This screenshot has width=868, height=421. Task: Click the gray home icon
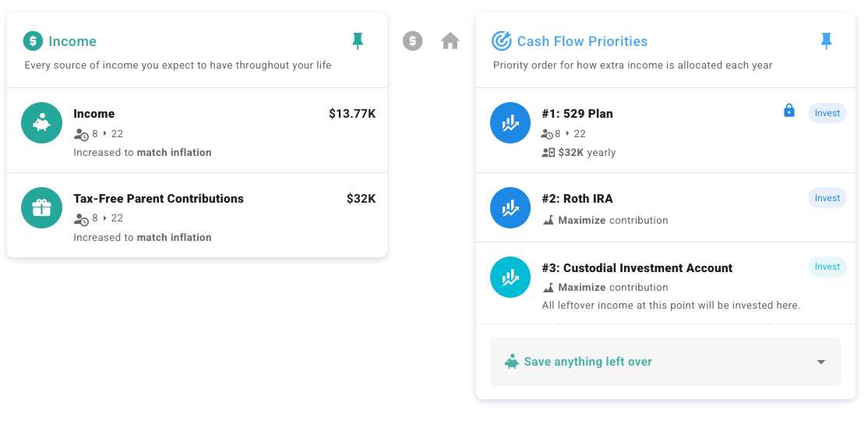tap(450, 41)
